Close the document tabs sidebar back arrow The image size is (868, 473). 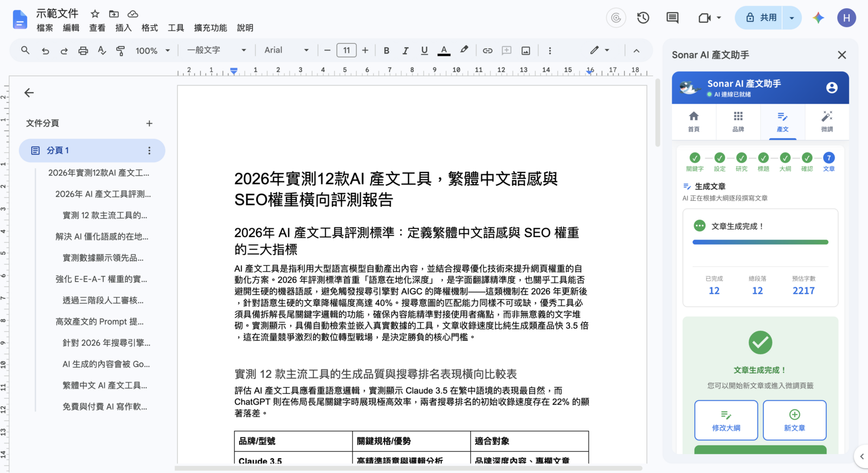coord(29,93)
